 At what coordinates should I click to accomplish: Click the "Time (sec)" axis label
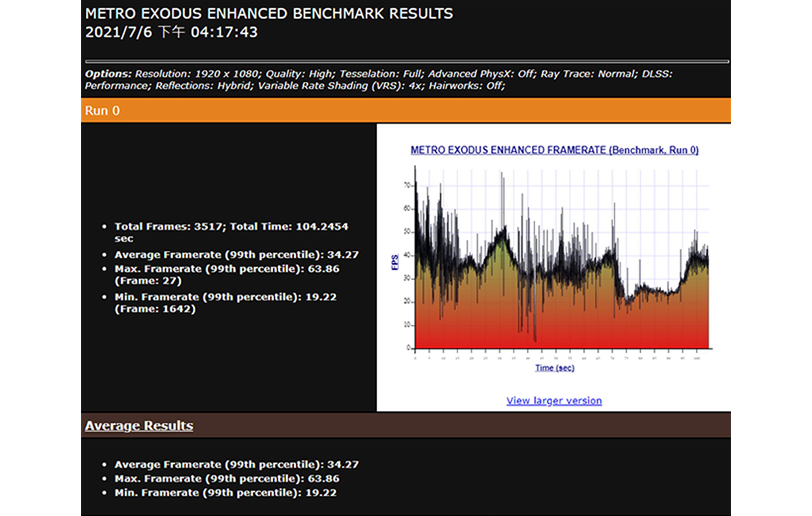[x=554, y=368]
